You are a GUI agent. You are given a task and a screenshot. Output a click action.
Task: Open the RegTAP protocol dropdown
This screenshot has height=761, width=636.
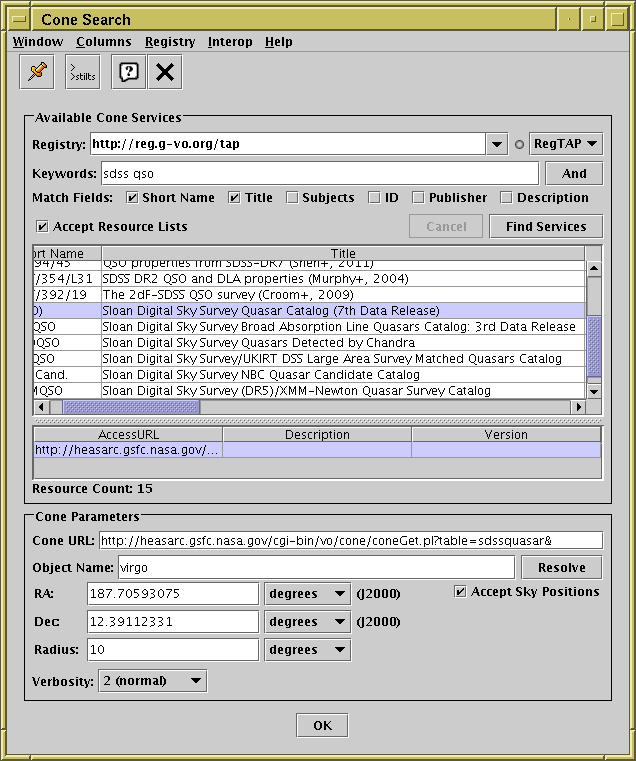pos(565,145)
